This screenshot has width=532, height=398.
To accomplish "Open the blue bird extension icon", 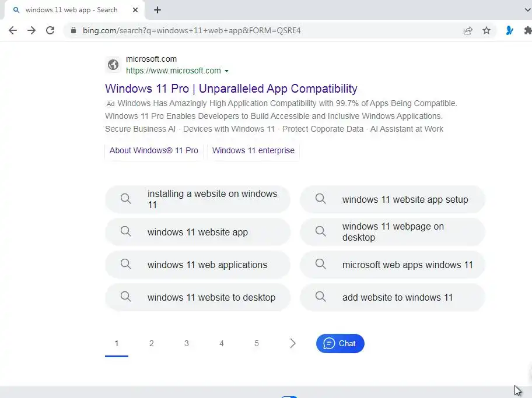I will point(509,30).
